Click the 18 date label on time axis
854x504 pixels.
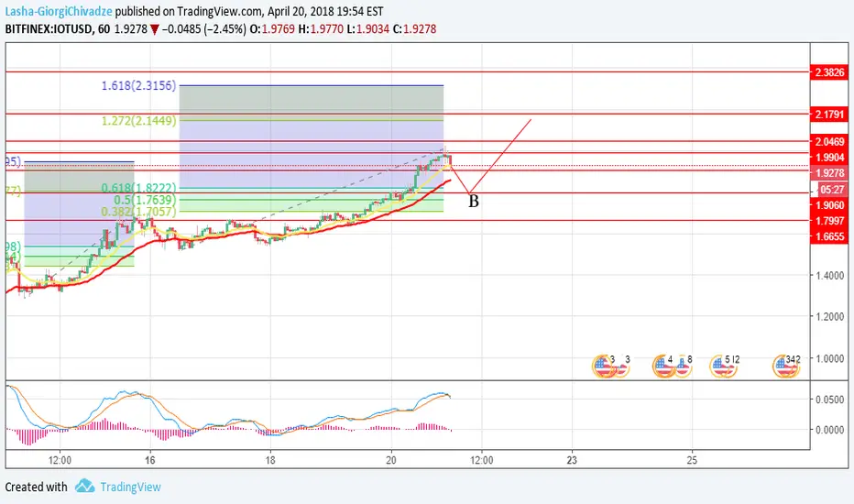[x=270, y=460]
